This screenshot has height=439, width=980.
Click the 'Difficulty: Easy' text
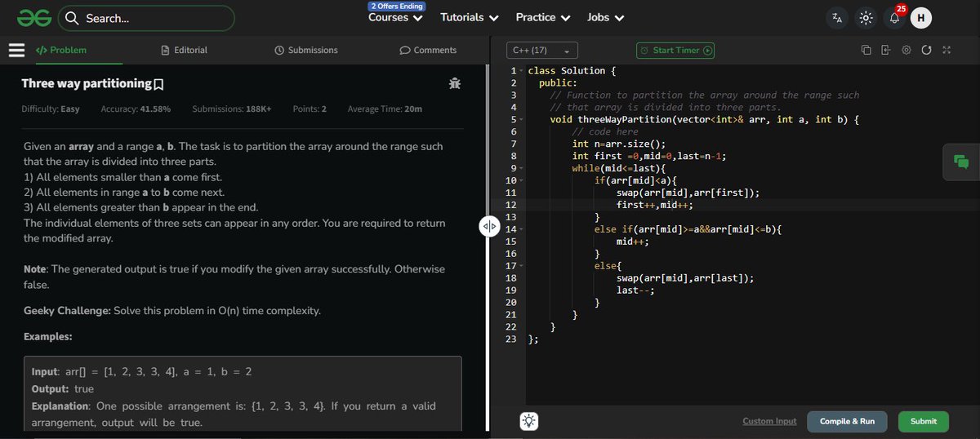(51, 109)
